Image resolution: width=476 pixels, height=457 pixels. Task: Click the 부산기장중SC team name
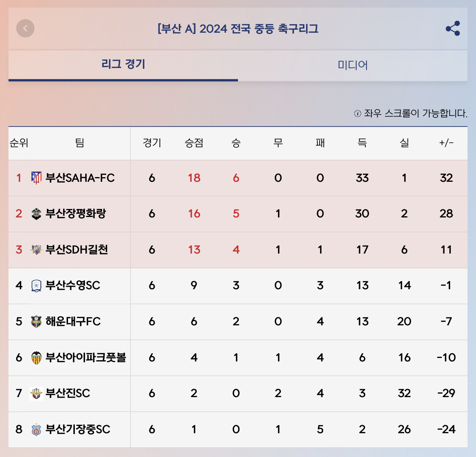(x=78, y=430)
